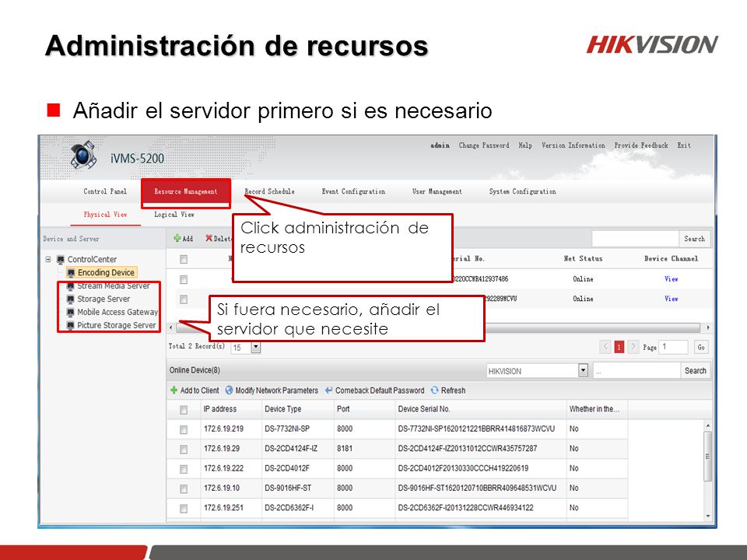Click the Page number input field
Viewport: 747px width, 560px height.
click(x=673, y=347)
